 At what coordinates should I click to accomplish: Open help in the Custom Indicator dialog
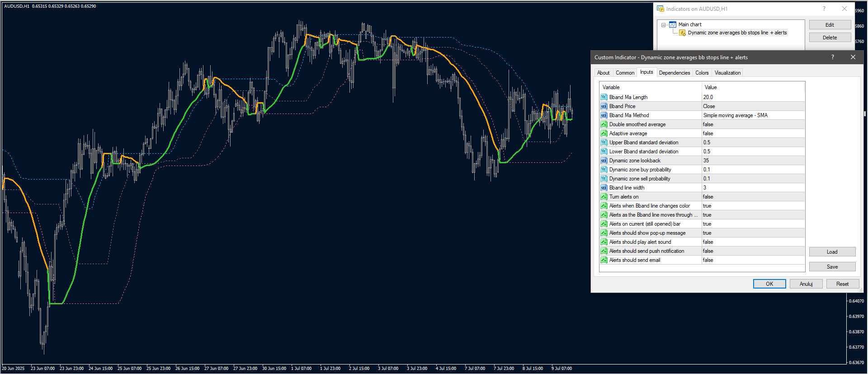coord(832,57)
